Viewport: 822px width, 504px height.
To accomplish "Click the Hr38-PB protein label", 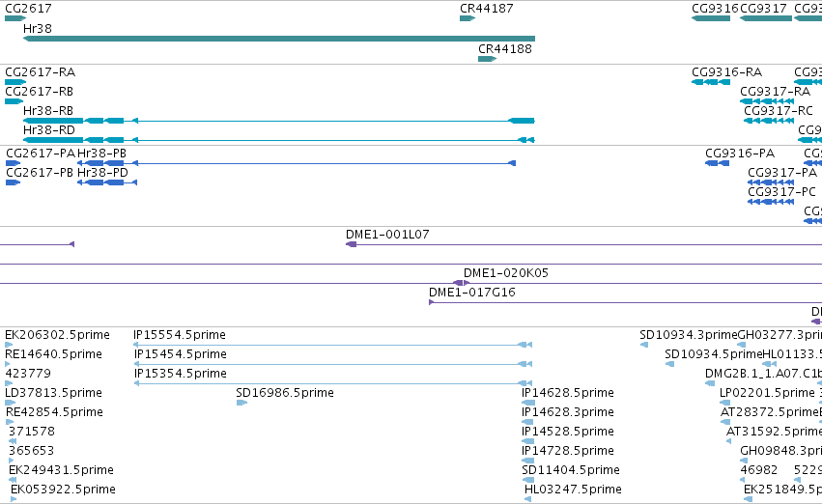I will (x=101, y=153).
